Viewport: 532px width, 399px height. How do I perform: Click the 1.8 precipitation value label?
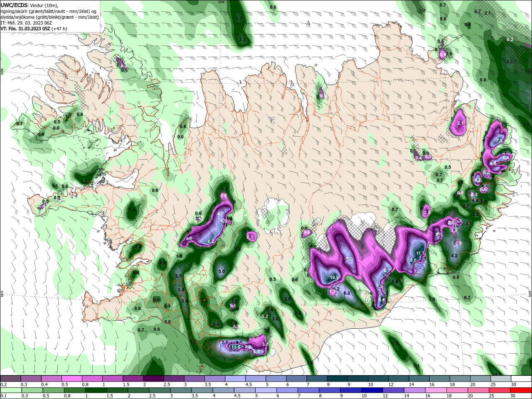(298, 313)
